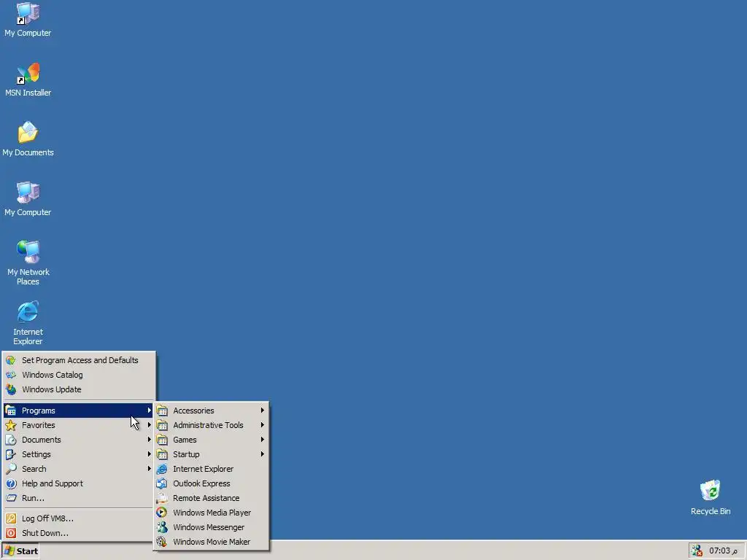This screenshot has width=747, height=560.
Task: Expand the Settings submenu arrow
Action: pos(149,454)
